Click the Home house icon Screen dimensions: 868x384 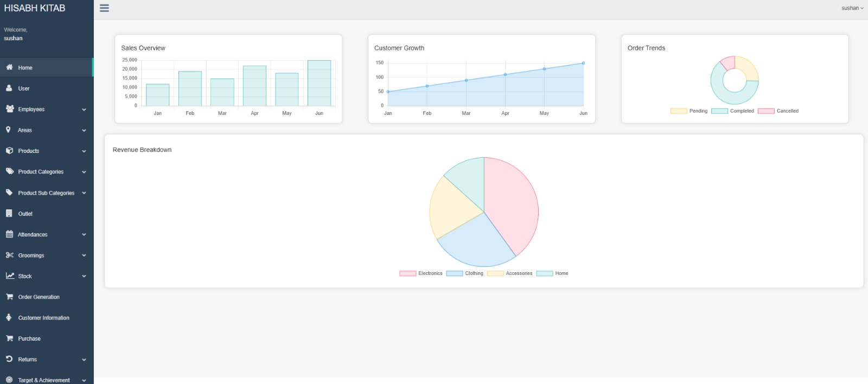(9, 67)
